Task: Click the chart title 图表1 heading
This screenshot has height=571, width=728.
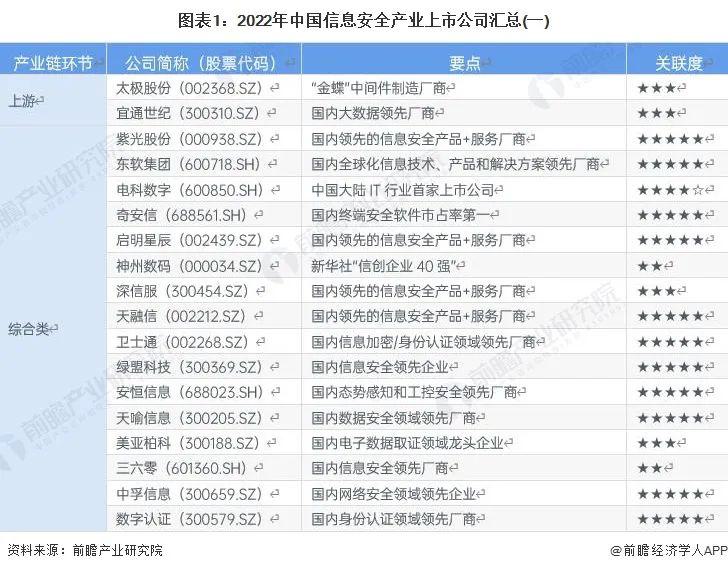Action: coord(364,19)
